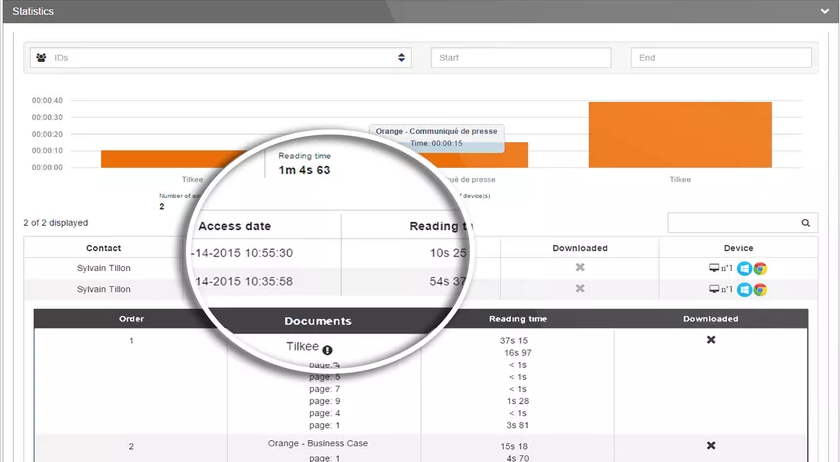Click the search box above Device column
The width and height of the screenshot is (840, 462).
[742, 223]
